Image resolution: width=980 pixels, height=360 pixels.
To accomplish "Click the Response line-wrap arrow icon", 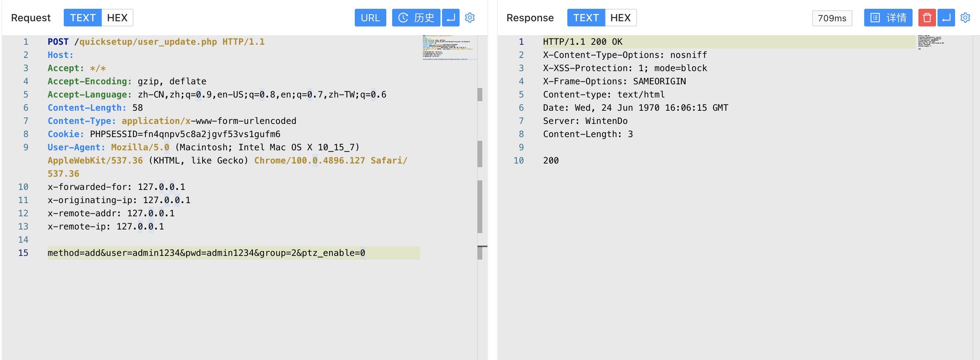I will (946, 18).
